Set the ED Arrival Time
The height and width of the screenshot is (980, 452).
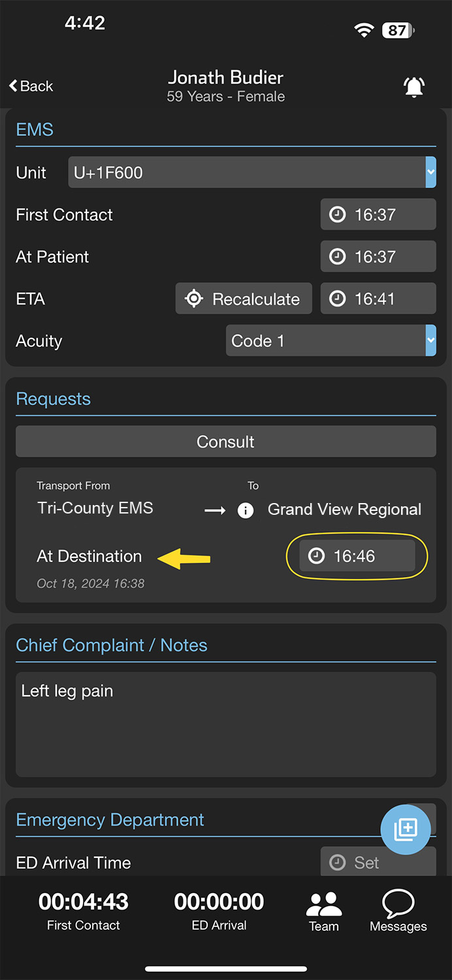[378, 862]
